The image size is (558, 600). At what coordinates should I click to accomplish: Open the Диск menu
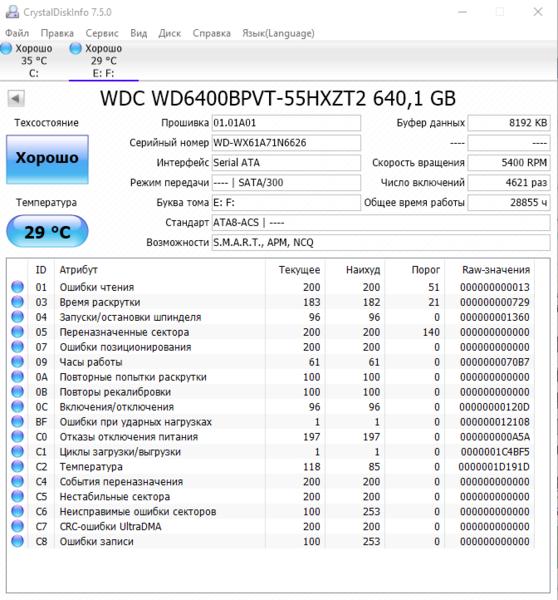pos(170,33)
